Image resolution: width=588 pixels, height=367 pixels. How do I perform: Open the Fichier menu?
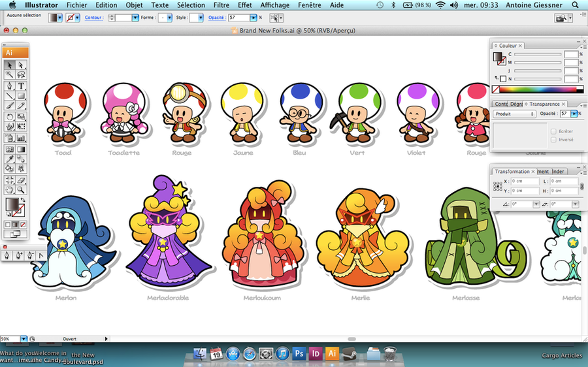point(77,5)
